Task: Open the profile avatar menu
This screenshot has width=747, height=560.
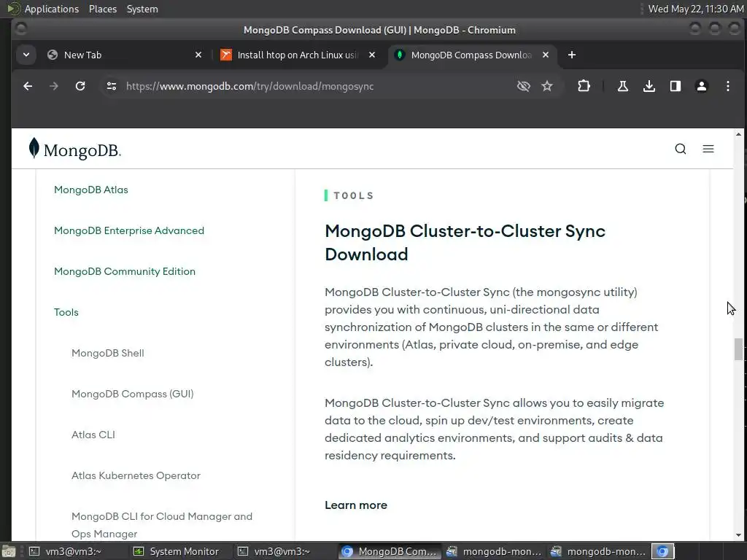Action: coord(701,86)
